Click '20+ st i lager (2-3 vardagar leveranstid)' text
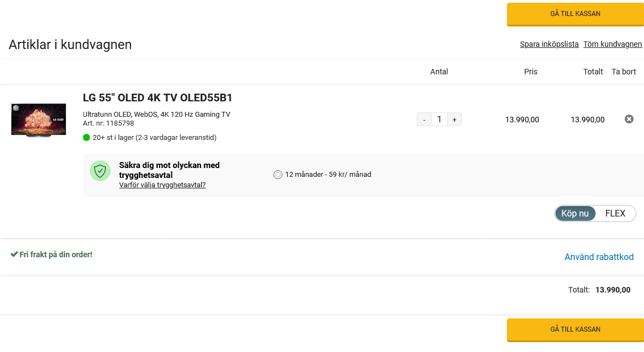The height and width of the screenshot is (352, 644). click(155, 138)
